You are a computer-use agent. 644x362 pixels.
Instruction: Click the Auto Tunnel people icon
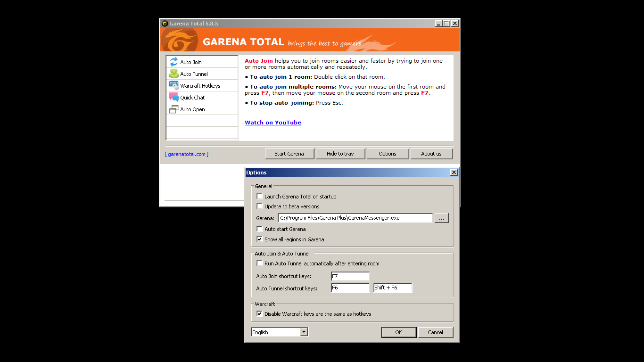point(173,74)
